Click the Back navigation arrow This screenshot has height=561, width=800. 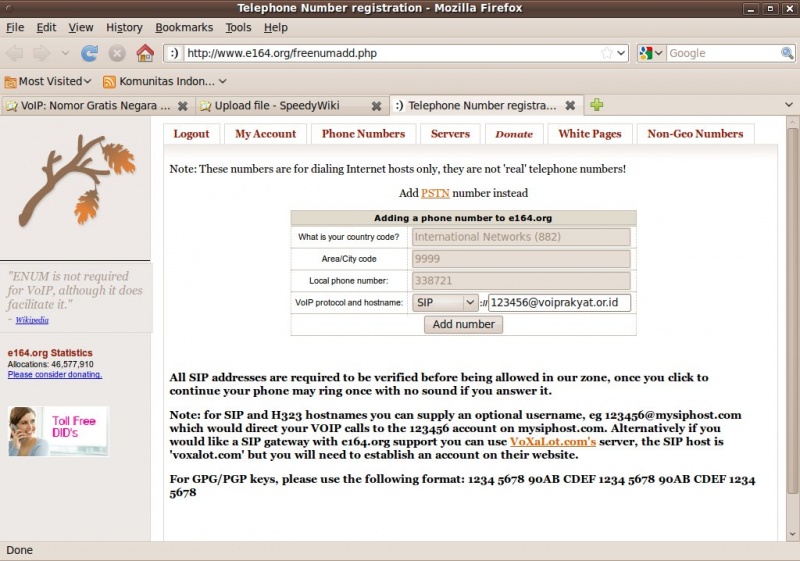pos(15,53)
